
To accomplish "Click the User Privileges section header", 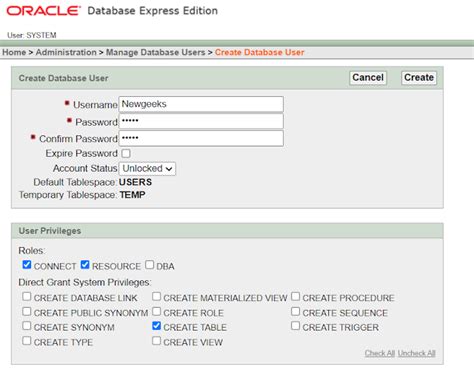I will coord(50,231).
